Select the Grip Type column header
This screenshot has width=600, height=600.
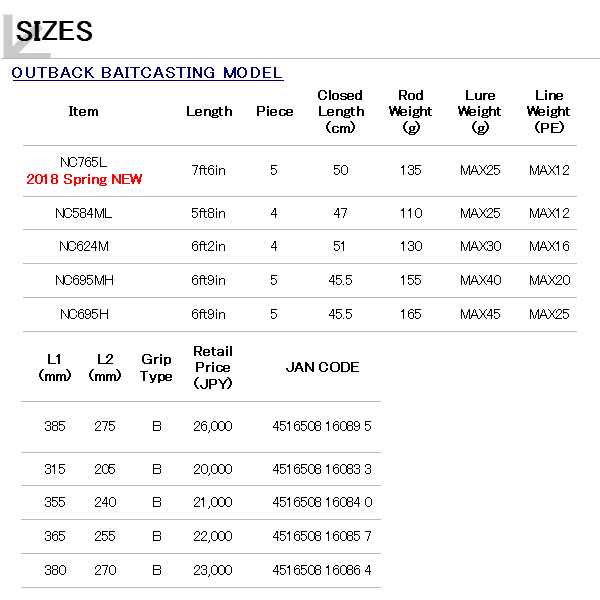tap(156, 367)
